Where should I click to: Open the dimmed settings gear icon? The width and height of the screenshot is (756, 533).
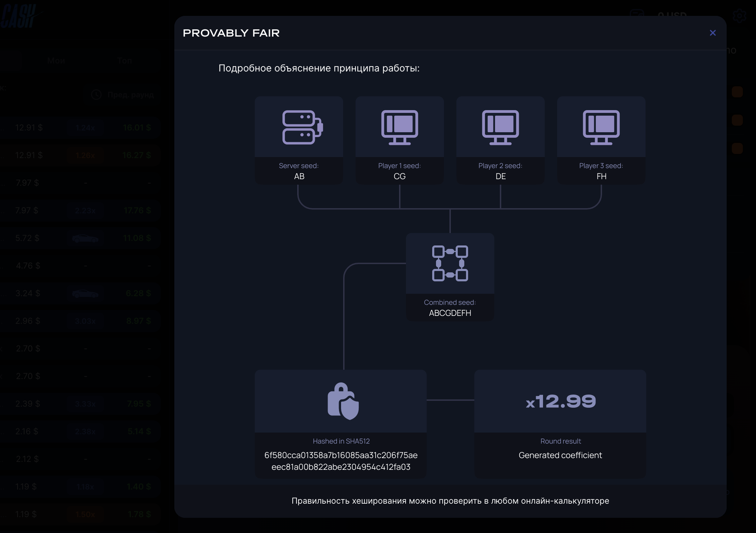[x=739, y=16]
